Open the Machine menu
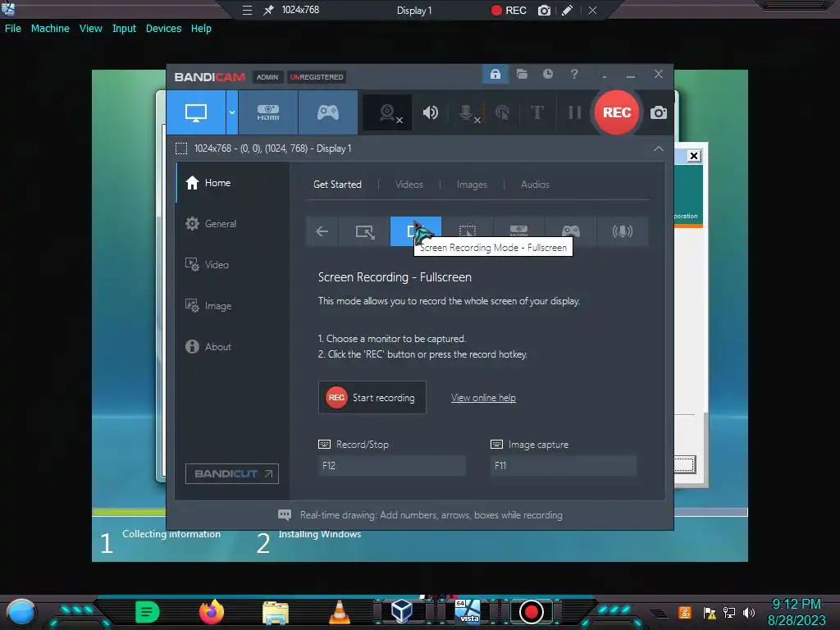This screenshot has width=840, height=630. tap(50, 29)
